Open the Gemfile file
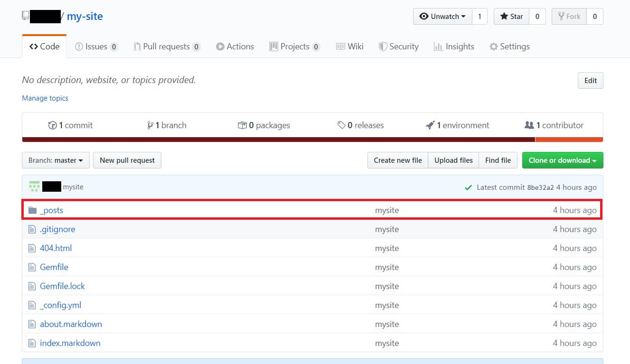630x364 pixels. (x=54, y=267)
